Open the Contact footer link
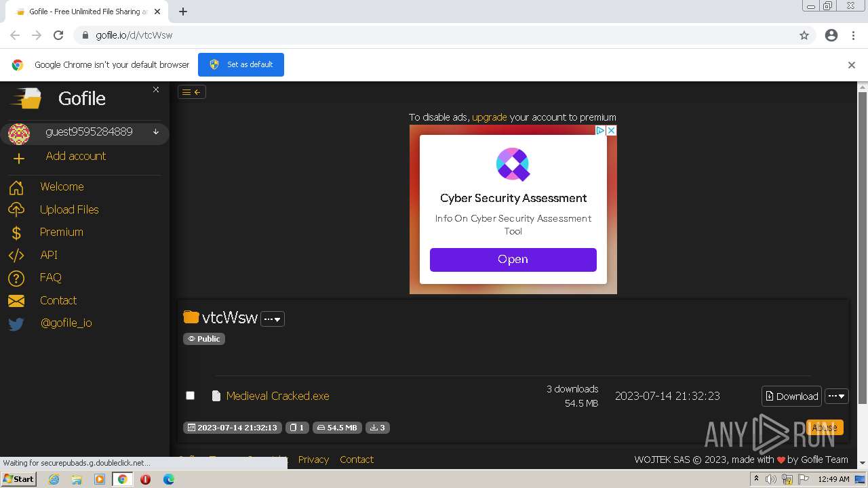Screen dimensions: 868x488 click(357, 460)
